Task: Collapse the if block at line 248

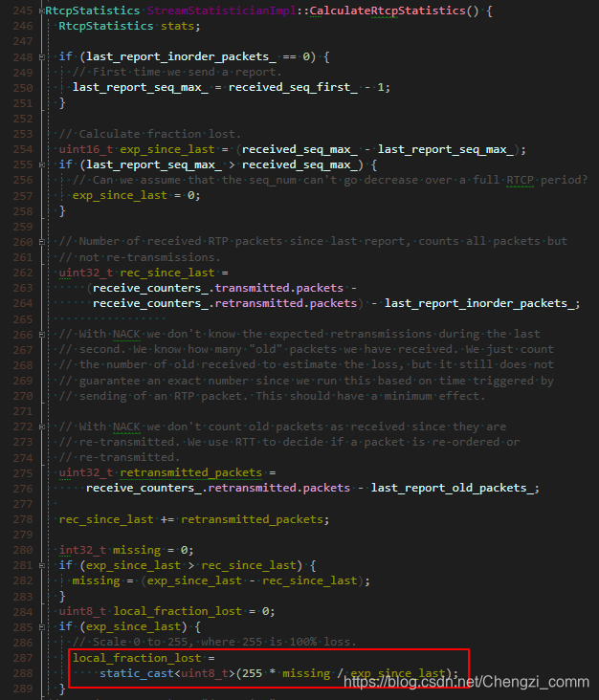Action: [40, 57]
